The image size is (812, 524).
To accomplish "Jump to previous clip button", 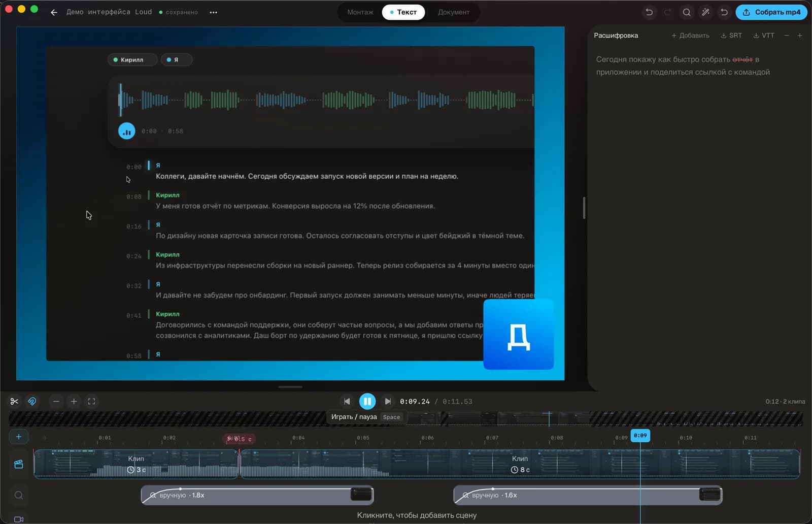I will click(347, 401).
